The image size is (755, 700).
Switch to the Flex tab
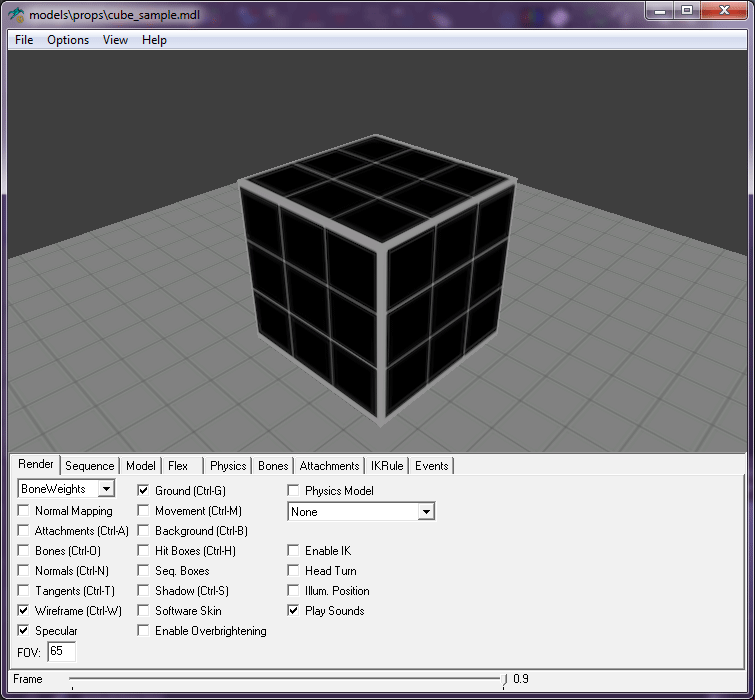[178, 466]
